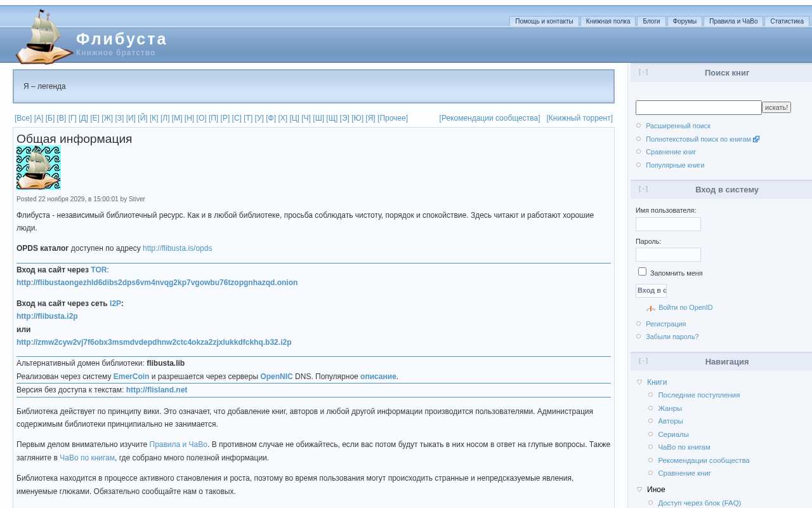Viewport: 812px width, 508px height.
Task: Collapse the Поиск книг block
Action: coord(643,72)
